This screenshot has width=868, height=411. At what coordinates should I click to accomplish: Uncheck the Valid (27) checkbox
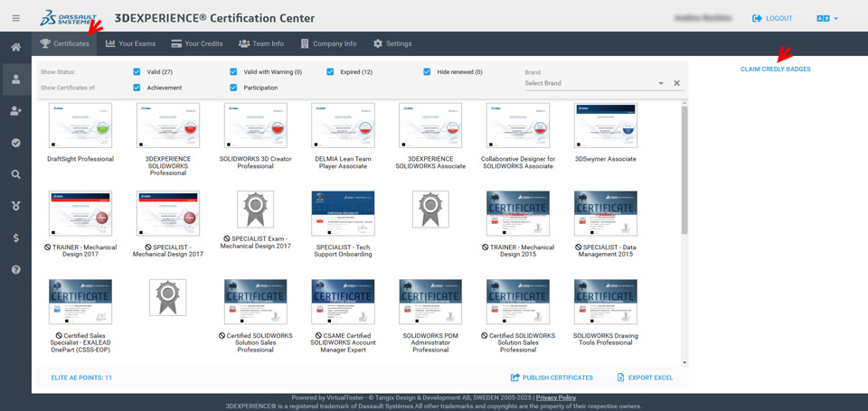point(137,72)
